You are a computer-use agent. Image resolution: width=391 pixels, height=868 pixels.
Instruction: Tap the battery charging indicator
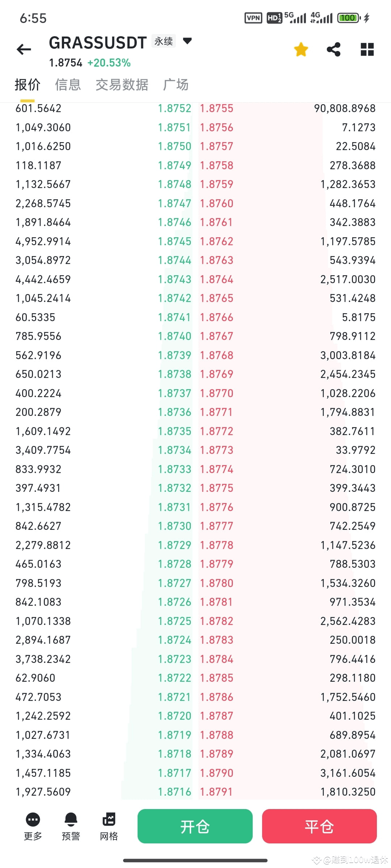tap(348, 17)
